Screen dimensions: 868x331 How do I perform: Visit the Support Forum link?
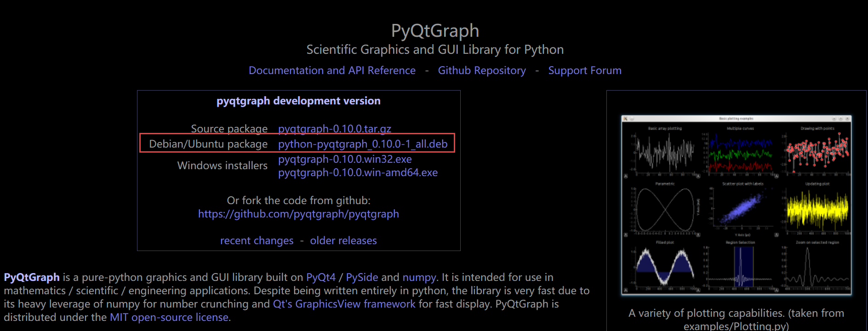coord(584,70)
